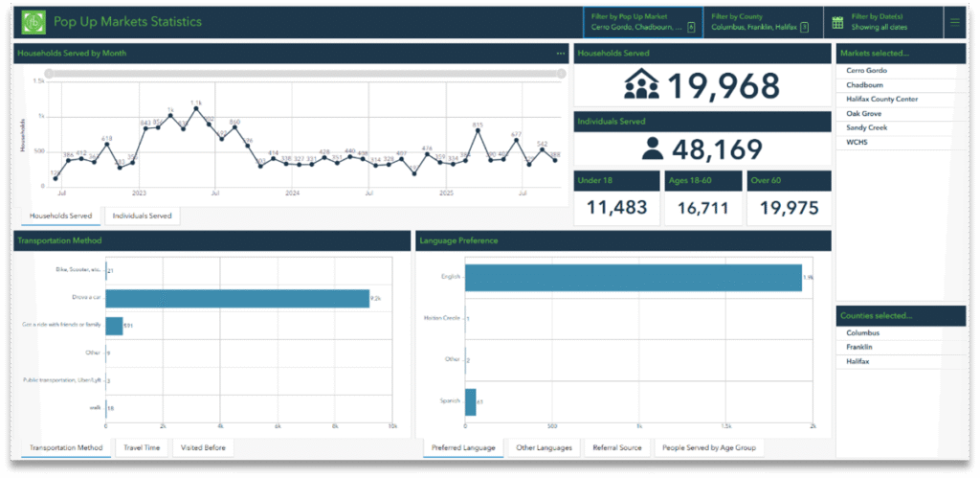Click the person icon beside 48,169
This screenshot has width=980, height=478.
tap(653, 148)
